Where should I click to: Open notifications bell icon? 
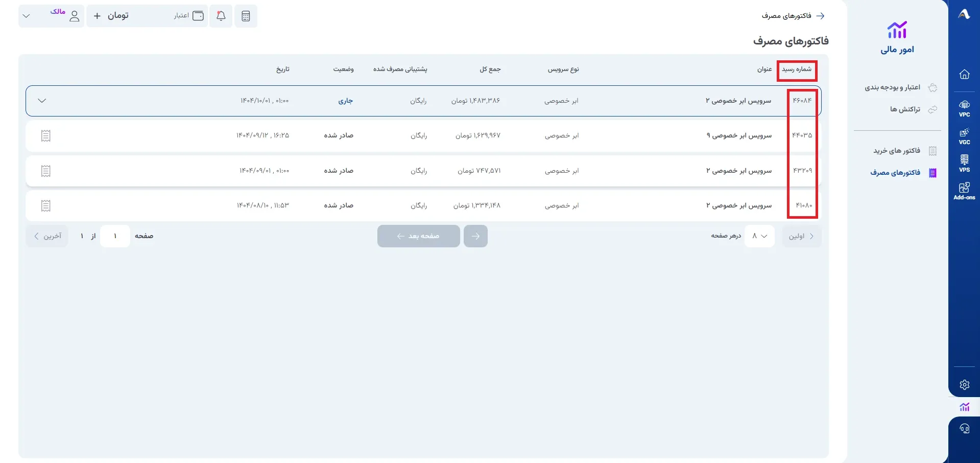221,16
